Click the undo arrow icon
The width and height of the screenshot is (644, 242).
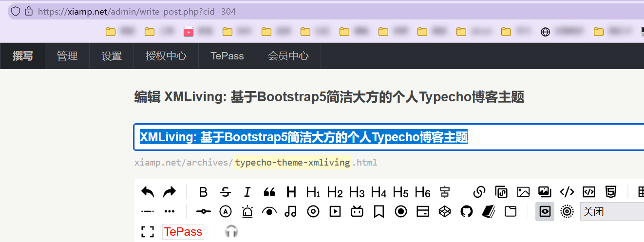(148, 192)
